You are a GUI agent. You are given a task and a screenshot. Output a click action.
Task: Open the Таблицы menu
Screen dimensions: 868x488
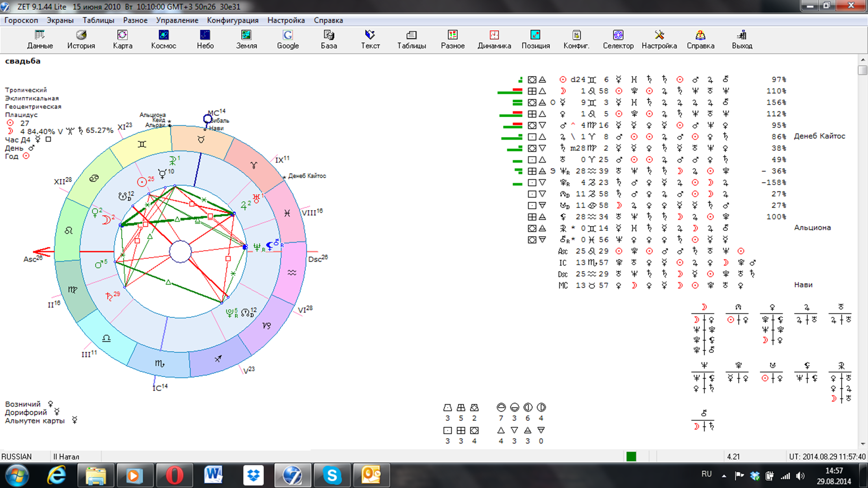coord(98,20)
